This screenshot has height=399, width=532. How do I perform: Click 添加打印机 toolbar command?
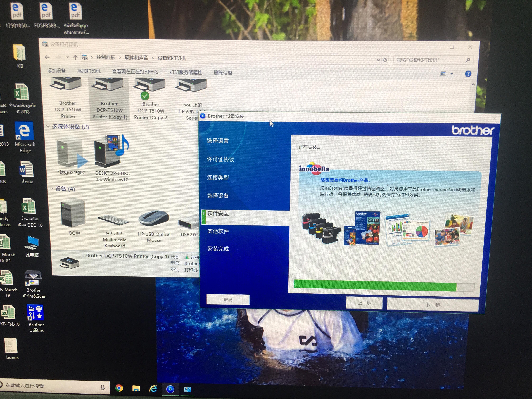coord(89,71)
